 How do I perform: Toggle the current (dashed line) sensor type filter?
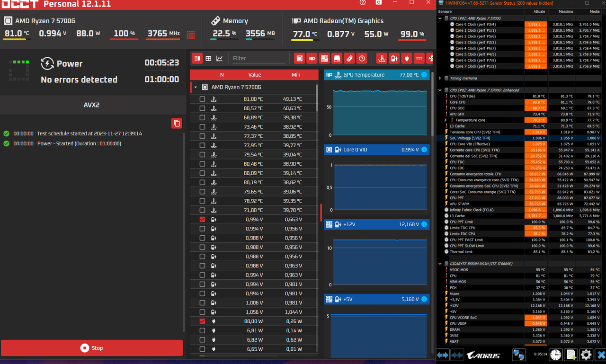419,59
